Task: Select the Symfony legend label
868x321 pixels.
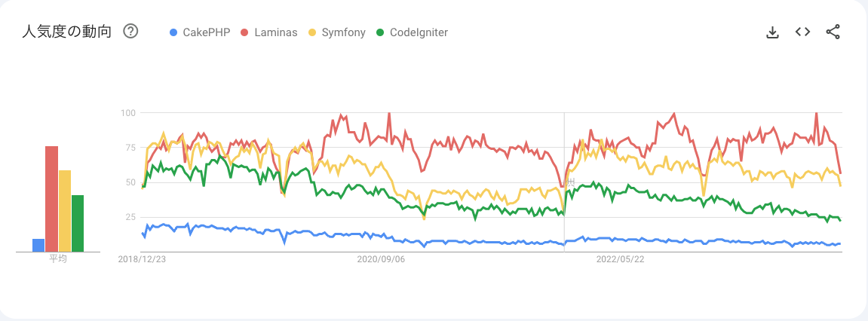Action: [x=343, y=32]
